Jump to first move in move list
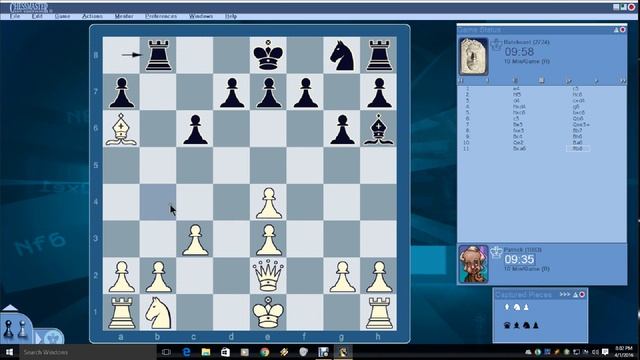This screenshot has height=360, width=640. tap(461, 81)
